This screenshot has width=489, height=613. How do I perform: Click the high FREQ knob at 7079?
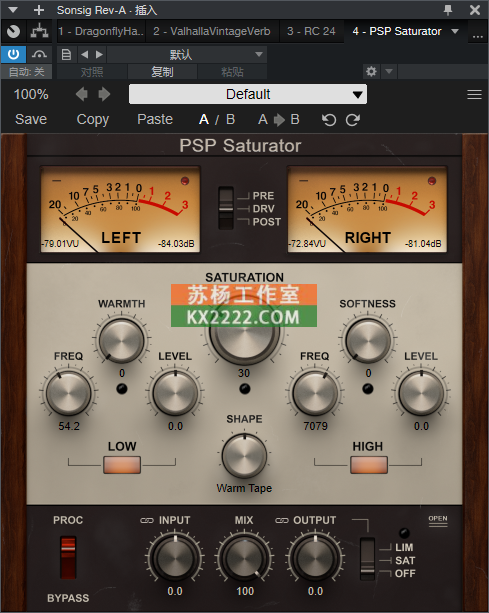coord(315,393)
